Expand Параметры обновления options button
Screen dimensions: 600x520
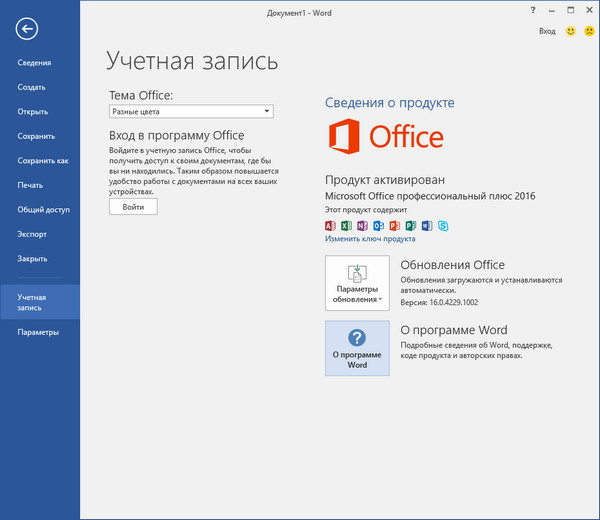[357, 281]
